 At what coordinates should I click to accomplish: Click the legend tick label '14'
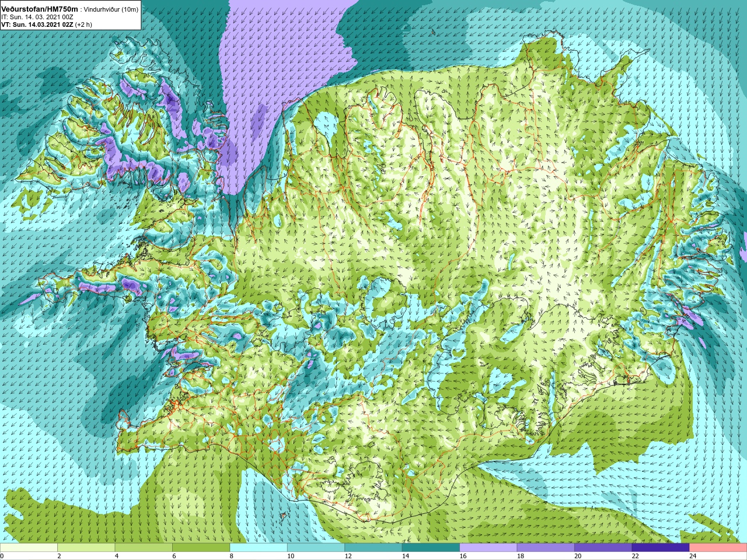tap(405, 556)
